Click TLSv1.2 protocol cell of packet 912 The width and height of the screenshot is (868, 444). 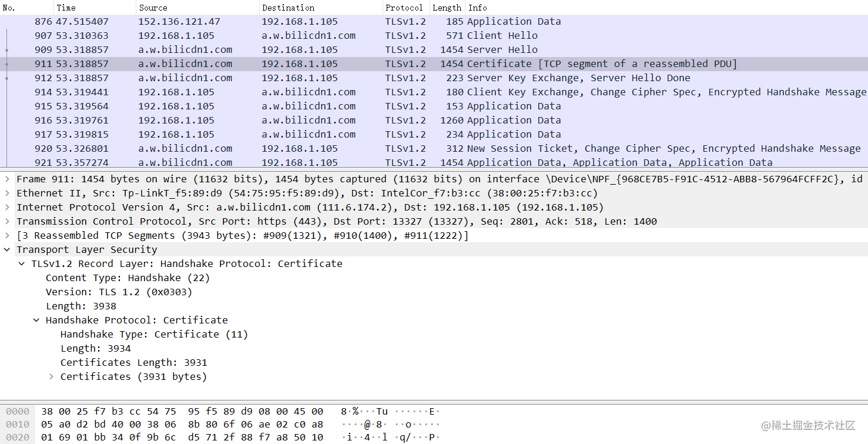click(x=405, y=78)
